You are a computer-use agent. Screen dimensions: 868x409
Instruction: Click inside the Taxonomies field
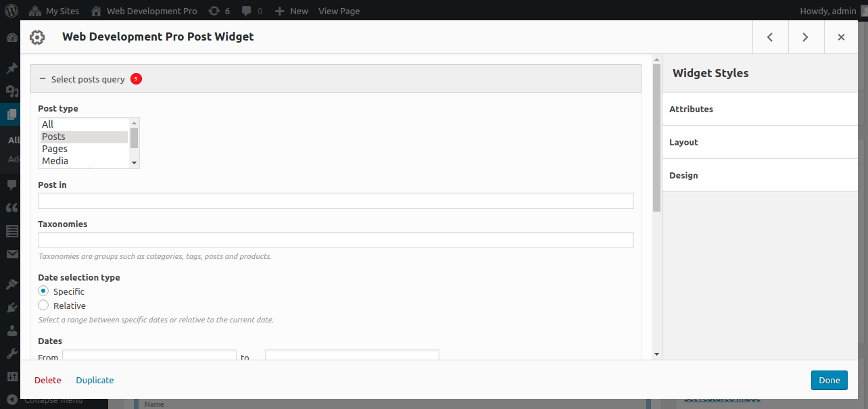pos(336,240)
